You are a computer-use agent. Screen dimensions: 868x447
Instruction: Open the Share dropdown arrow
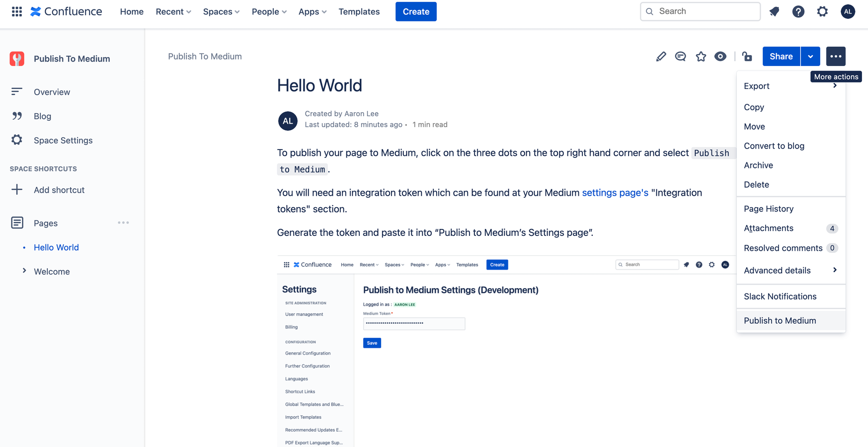810,57
